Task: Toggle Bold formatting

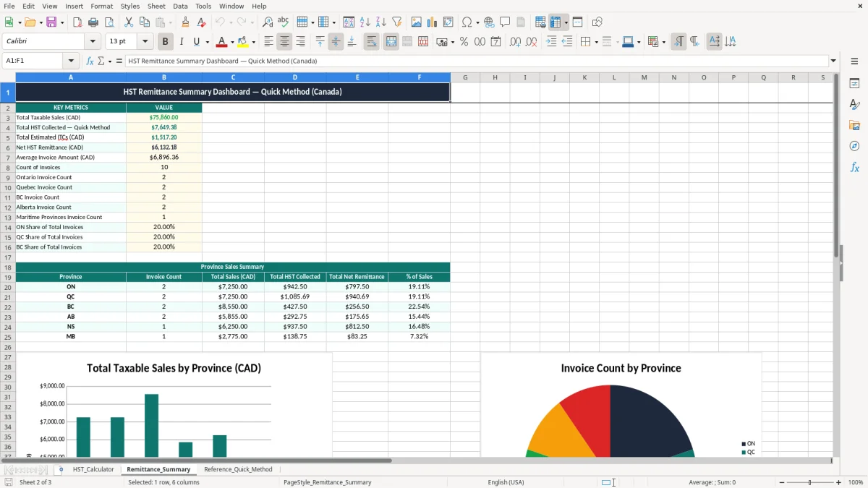Action: 165,42
